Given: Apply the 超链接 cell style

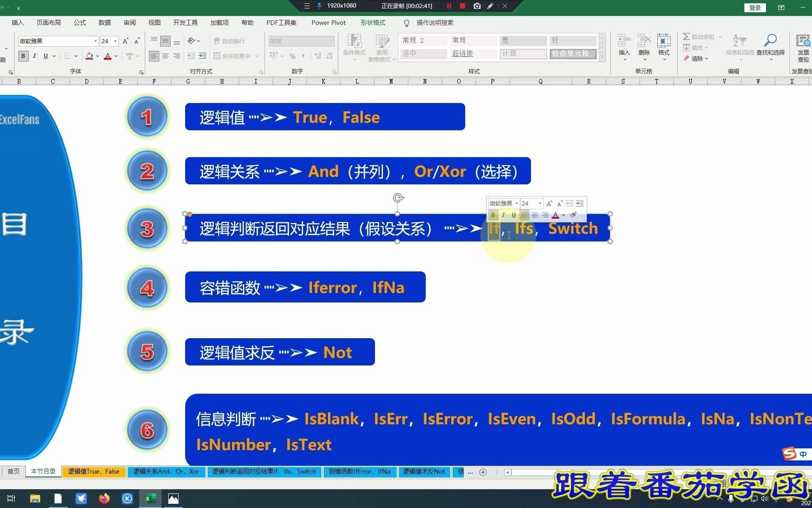Looking at the screenshot, I should tap(474, 54).
